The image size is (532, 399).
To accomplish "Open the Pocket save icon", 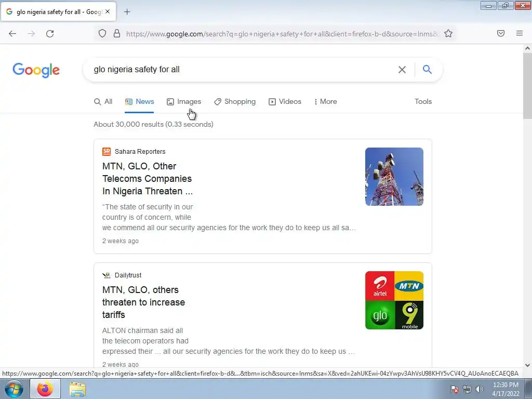I will (501, 33).
